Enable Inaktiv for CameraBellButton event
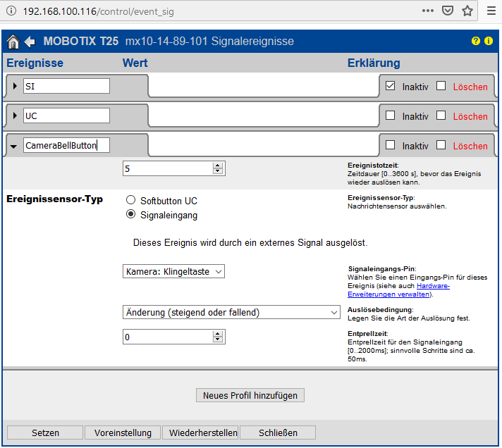The image size is (502, 448). (x=390, y=145)
